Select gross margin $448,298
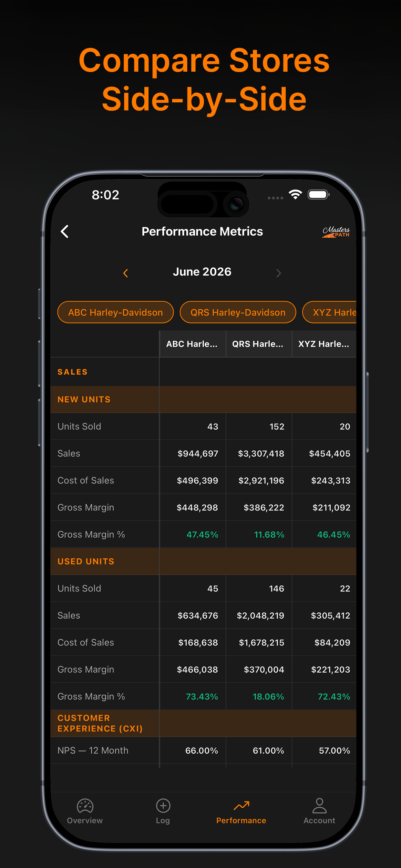The width and height of the screenshot is (401, 868). point(198,507)
